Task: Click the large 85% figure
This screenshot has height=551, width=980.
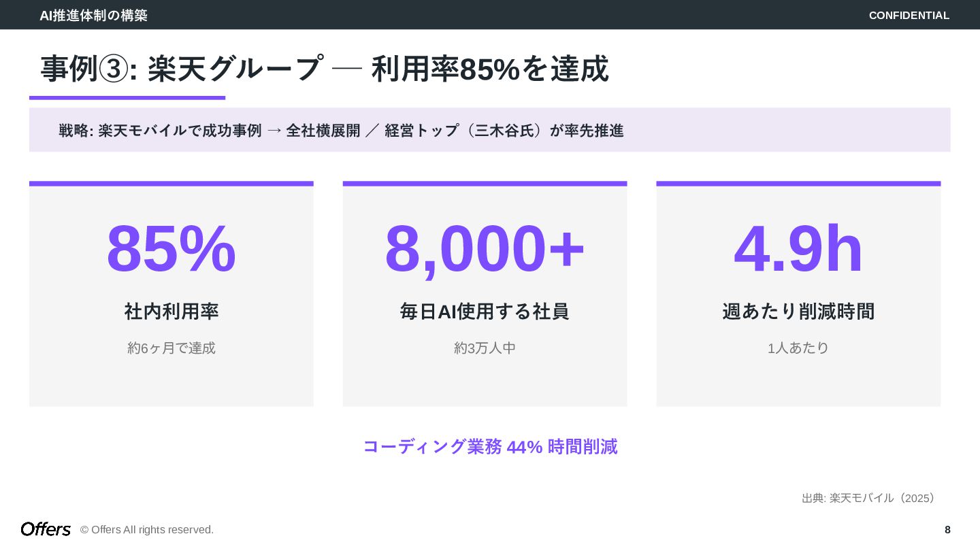Action: (x=171, y=249)
